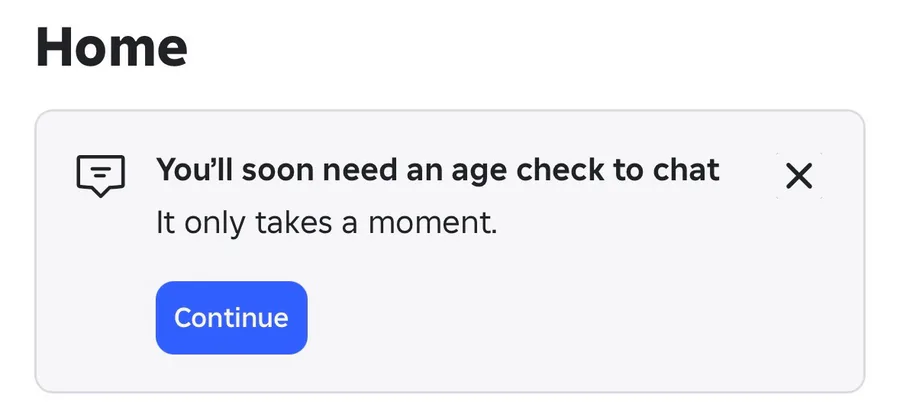The width and height of the screenshot is (900, 408).
Task: Select the "You'll soon need an age check" headline
Action: (437, 170)
